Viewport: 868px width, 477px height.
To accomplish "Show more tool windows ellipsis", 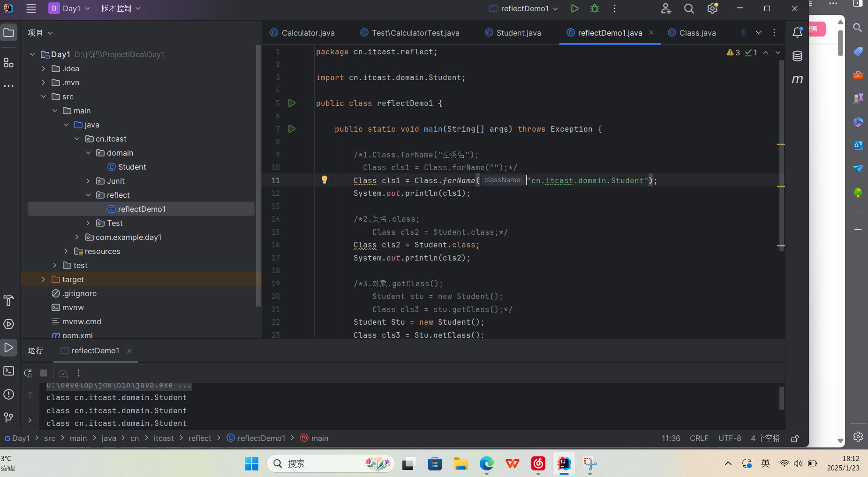I will click(x=9, y=86).
